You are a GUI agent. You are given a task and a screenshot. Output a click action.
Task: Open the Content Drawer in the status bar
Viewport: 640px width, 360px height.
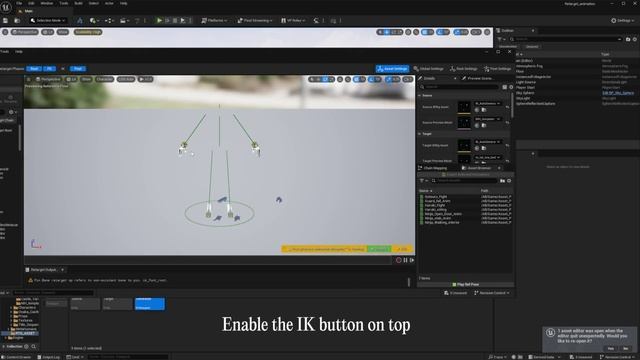click(16, 357)
